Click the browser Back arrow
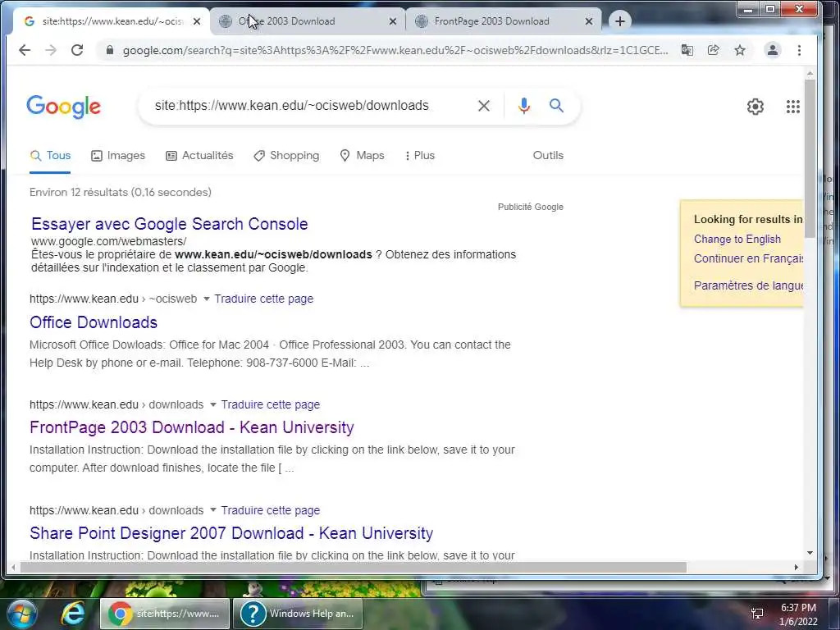The height and width of the screenshot is (630, 840). click(25, 50)
